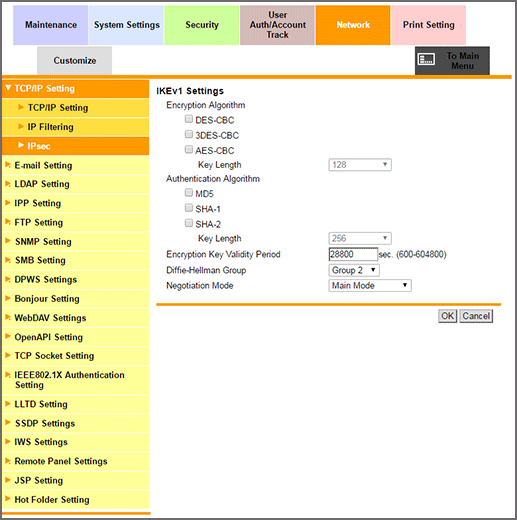Open Remote Panel Settings in sidebar
The width and height of the screenshot is (517, 520).
75,462
